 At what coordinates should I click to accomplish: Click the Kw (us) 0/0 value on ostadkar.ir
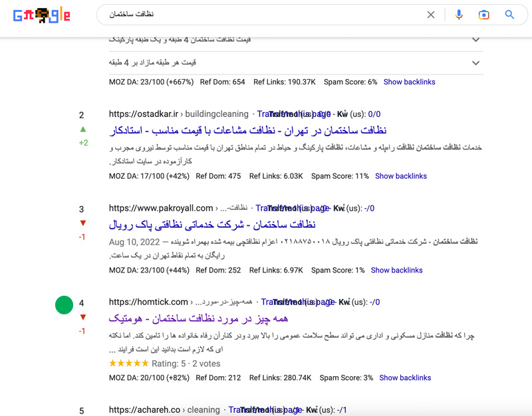(x=374, y=114)
